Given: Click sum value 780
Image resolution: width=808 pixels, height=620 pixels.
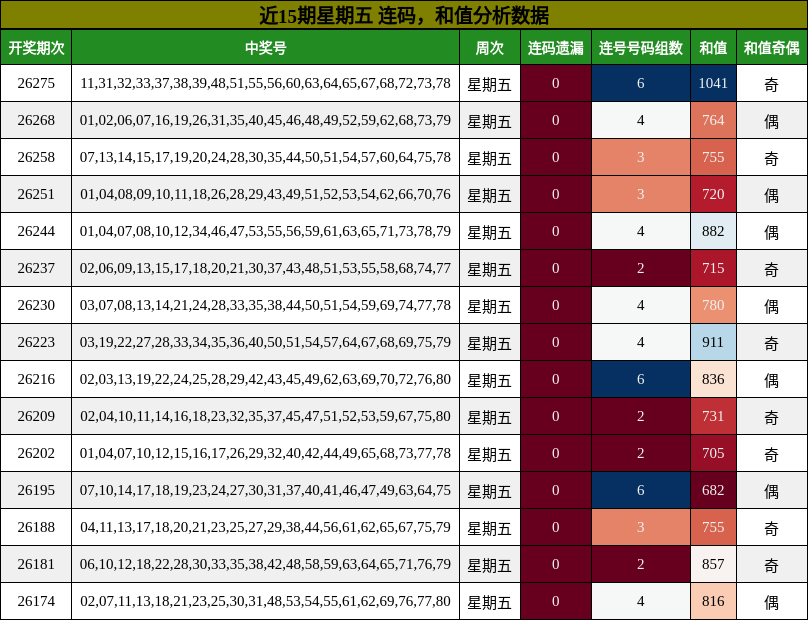Looking at the screenshot, I should tap(713, 305).
